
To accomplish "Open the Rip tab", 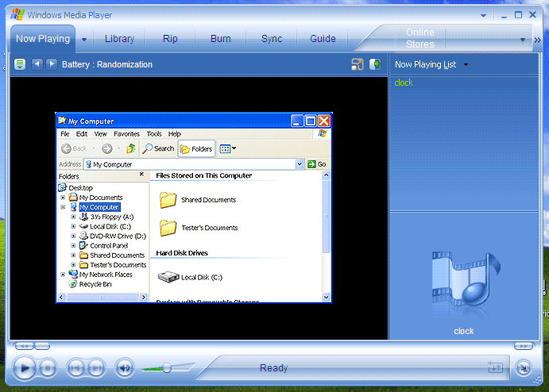I will tap(170, 39).
